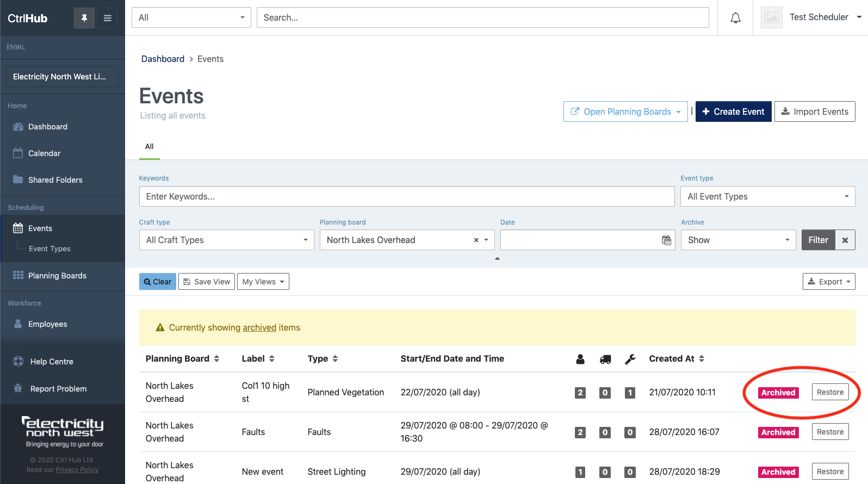Expand the My Views dropdown
This screenshot has height=484, width=868.
[263, 282]
